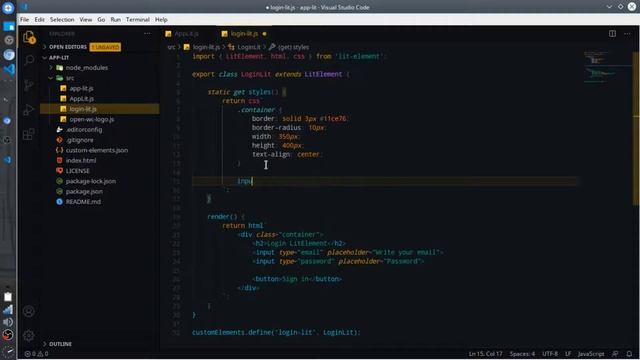Switch to the AppLit.js editor tab
This screenshot has width=640, height=360.
pos(186,34)
